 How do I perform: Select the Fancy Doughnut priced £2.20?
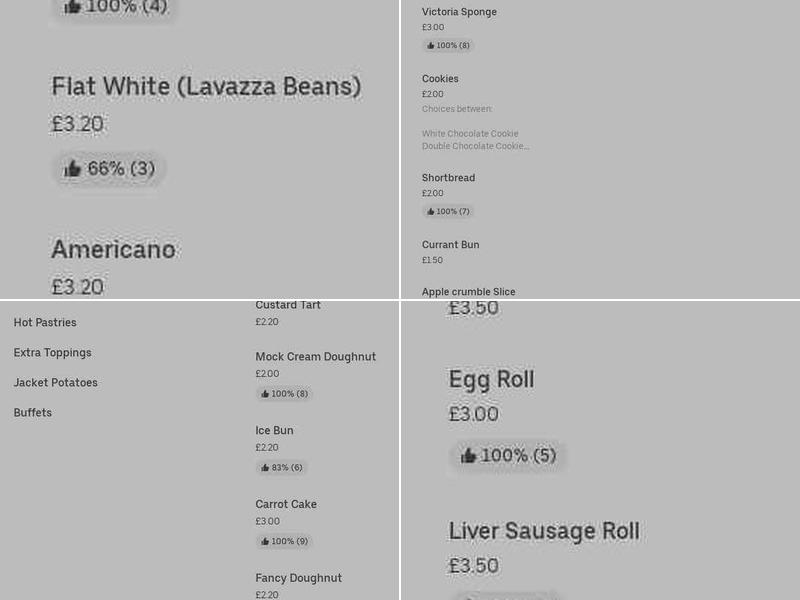point(298,578)
